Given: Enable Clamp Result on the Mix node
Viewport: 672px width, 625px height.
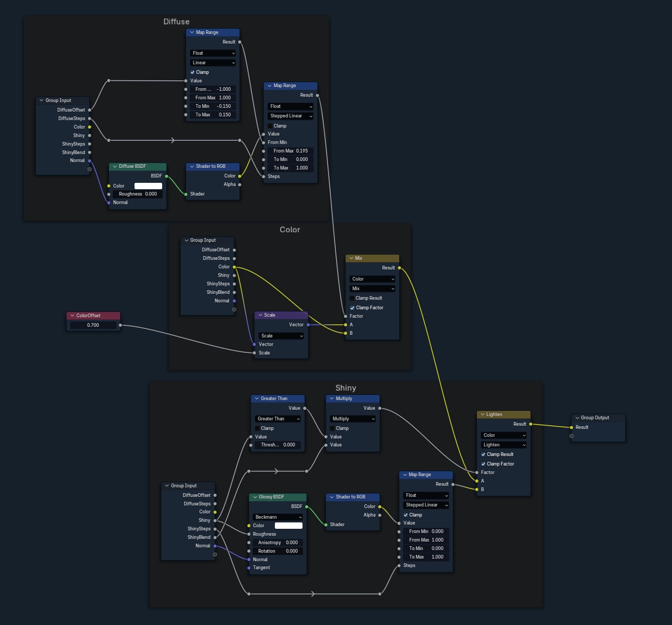Looking at the screenshot, I should click(x=352, y=298).
